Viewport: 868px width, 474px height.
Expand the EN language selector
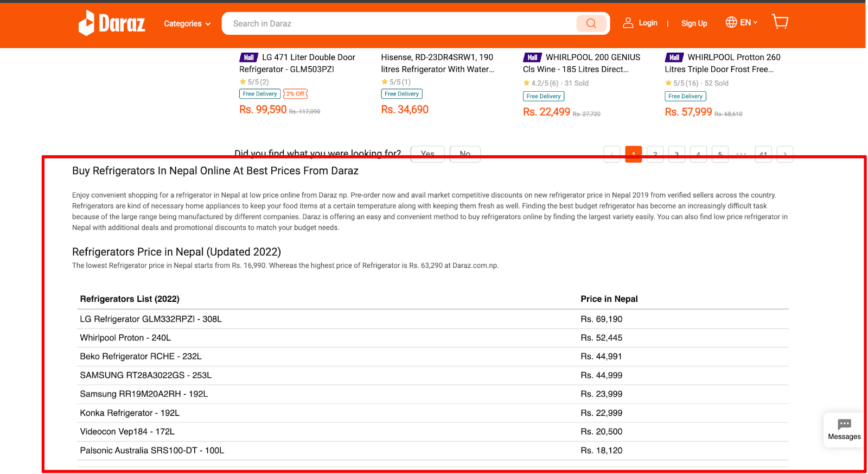click(748, 22)
